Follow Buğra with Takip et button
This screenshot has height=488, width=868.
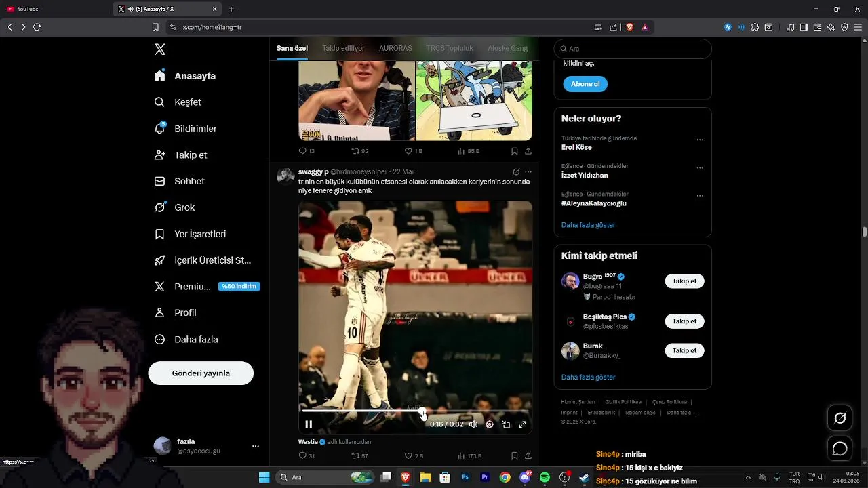(x=684, y=281)
